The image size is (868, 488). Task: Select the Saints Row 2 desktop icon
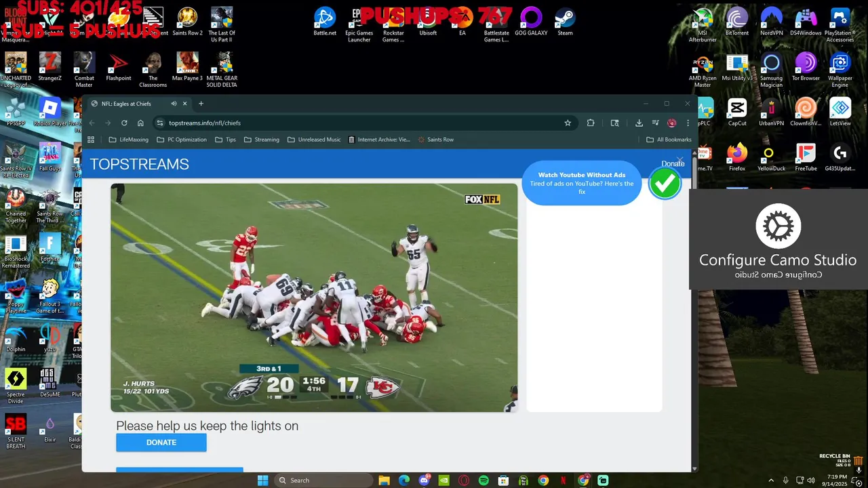pos(187,22)
